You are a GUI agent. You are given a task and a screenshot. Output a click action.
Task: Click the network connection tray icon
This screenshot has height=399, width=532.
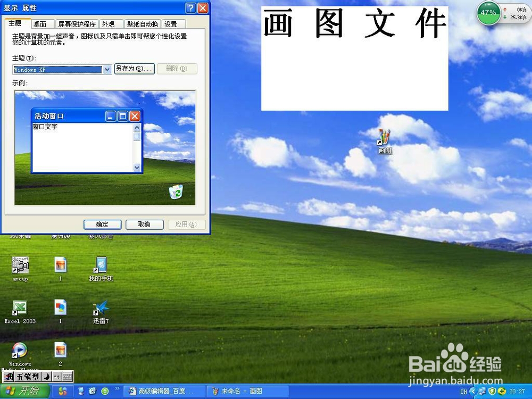click(x=482, y=392)
